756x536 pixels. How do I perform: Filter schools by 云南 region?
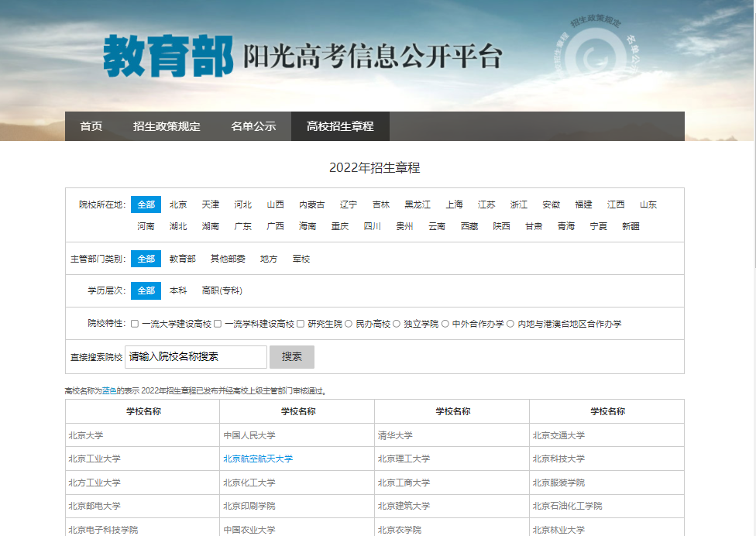click(x=437, y=226)
